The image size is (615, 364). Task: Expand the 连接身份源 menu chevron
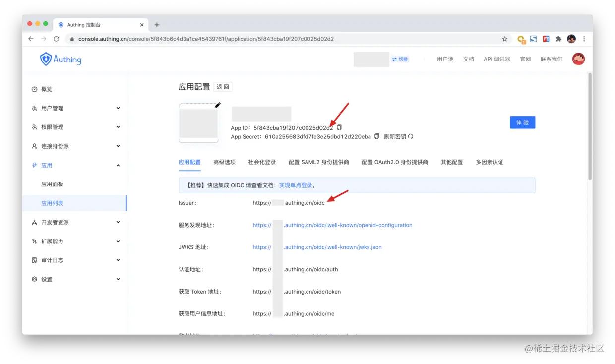(x=118, y=146)
